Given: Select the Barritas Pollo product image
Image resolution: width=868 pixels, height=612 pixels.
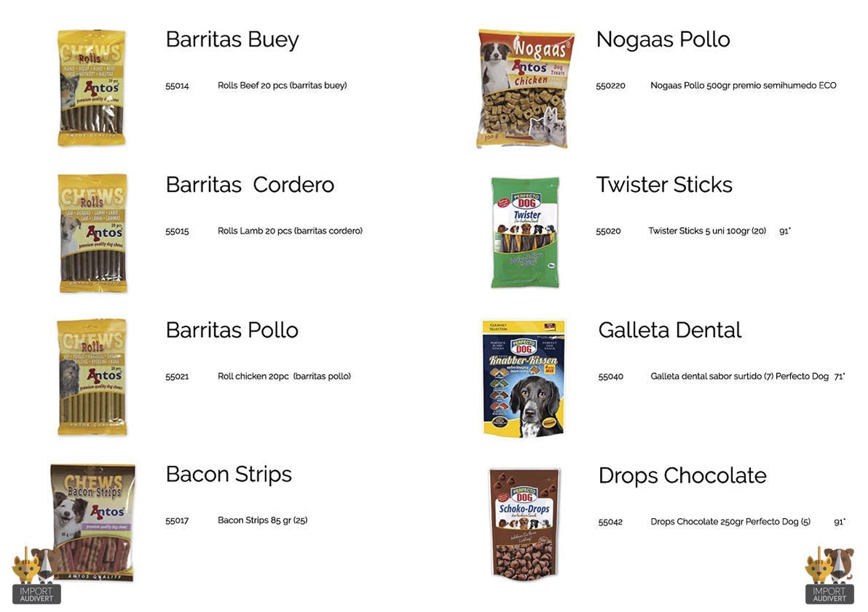Looking at the screenshot, I should [92, 377].
